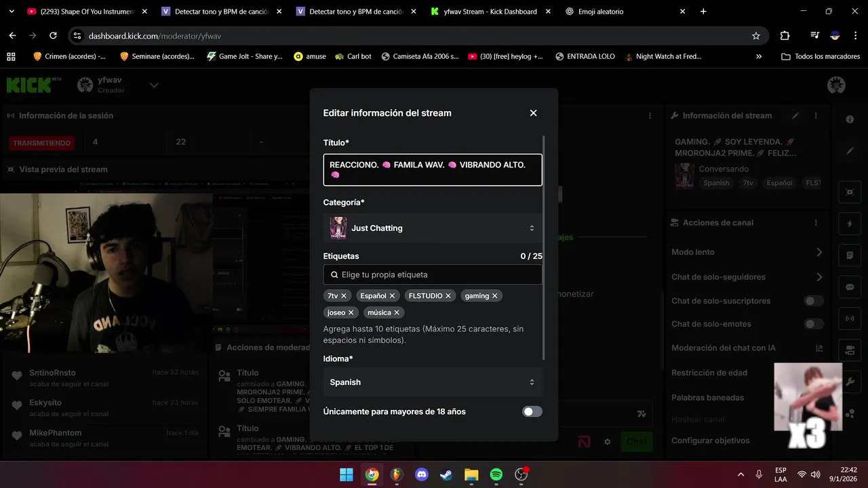This screenshot has height=488, width=868.
Task: Open Steam from taskbar
Action: click(446, 474)
